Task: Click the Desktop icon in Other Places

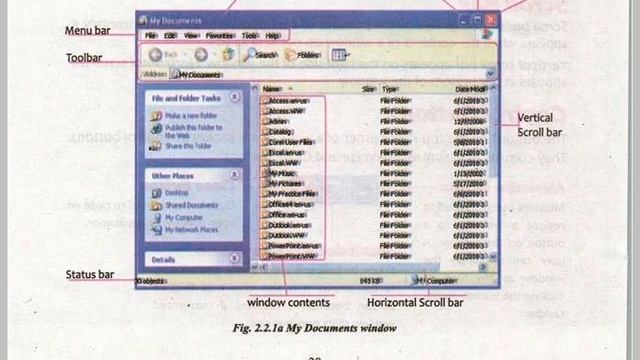Action: [156, 193]
